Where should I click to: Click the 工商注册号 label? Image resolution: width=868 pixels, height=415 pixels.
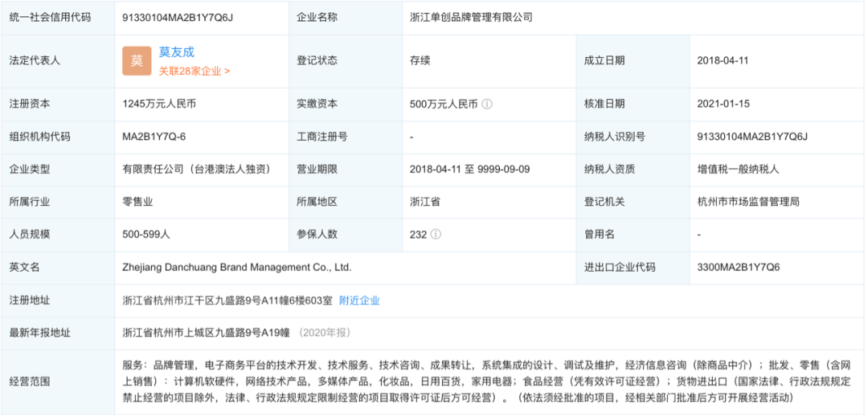322,136
